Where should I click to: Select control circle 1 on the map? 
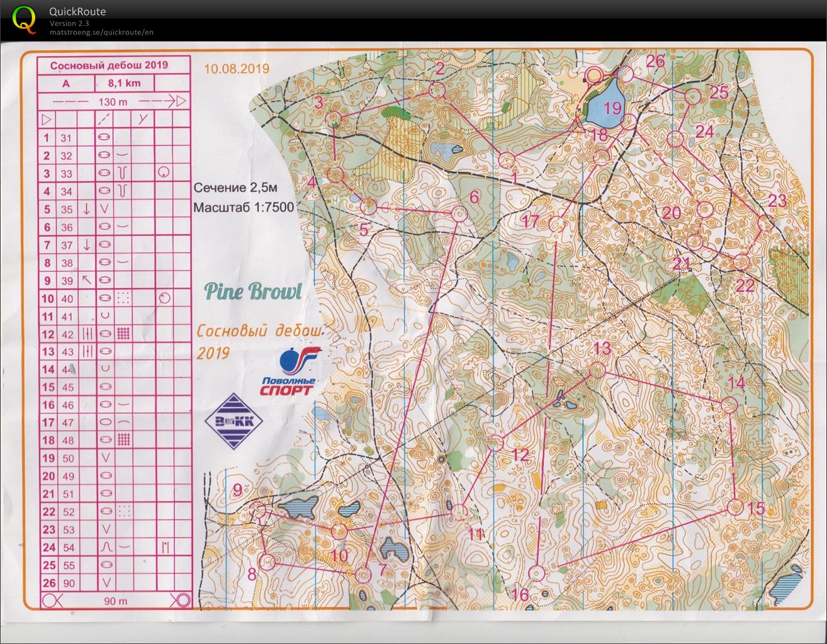pos(507,159)
